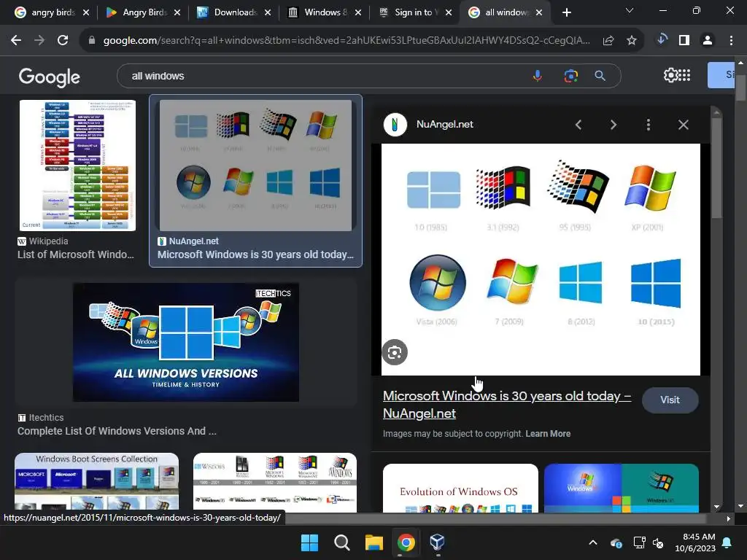
Task: Open taskbar Search
Action: point(341,542)
